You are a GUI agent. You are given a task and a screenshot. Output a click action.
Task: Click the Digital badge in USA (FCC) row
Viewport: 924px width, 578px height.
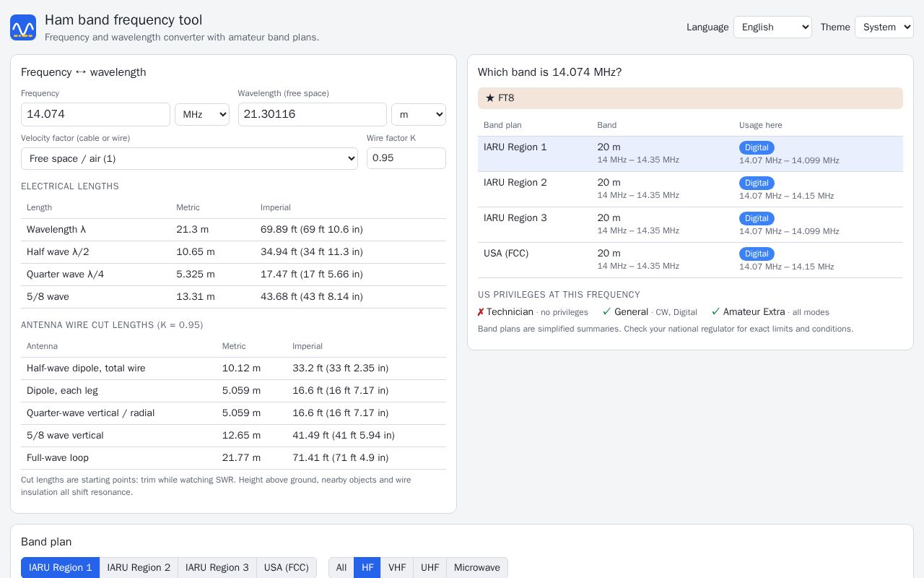tap(757, 254)
